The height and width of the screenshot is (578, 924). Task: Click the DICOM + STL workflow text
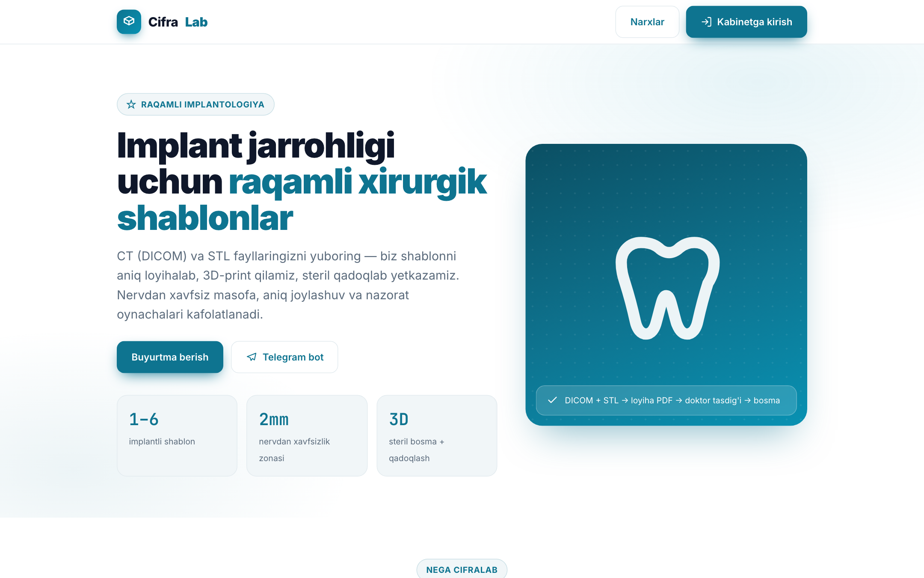click(672, 400)
